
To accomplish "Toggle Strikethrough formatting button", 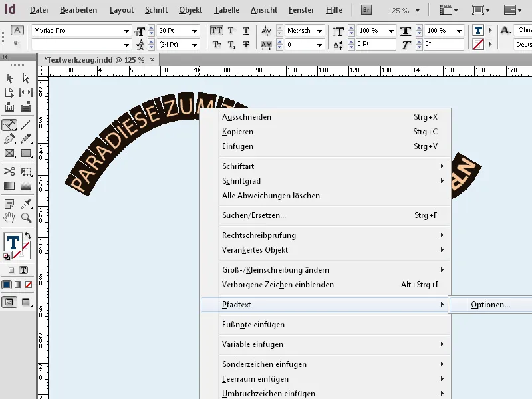I will point(246,45).
